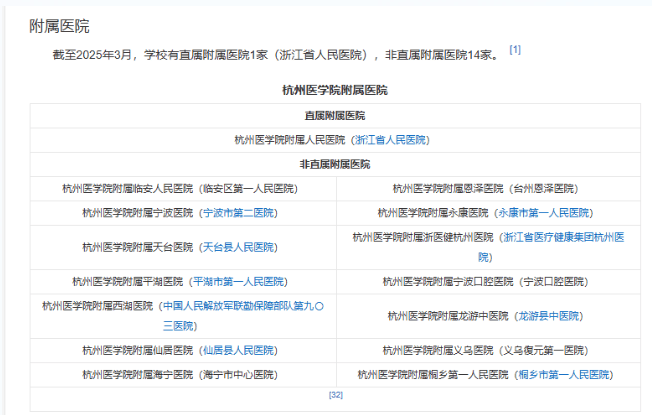Click the paragraph beginning 截至2025年3月

point(275,55)
